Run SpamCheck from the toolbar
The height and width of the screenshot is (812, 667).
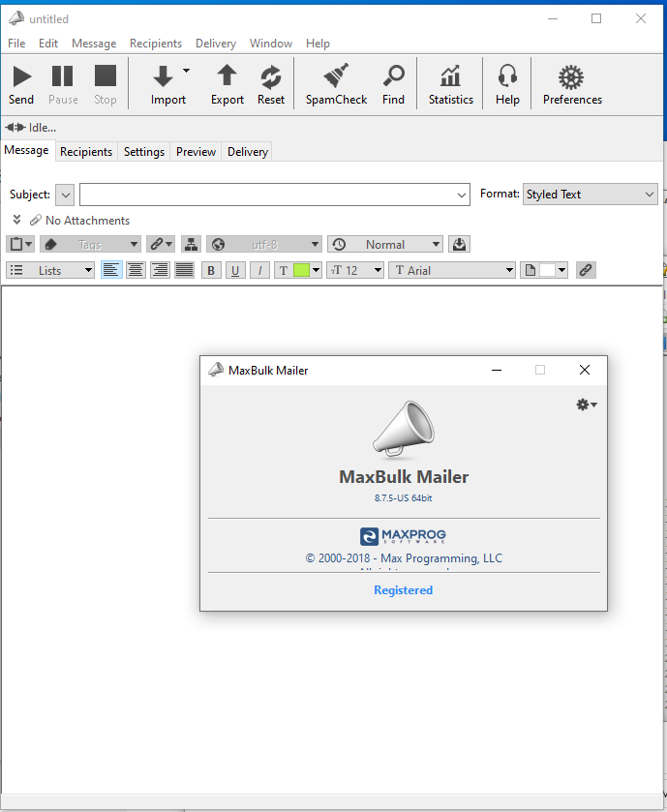point(336,84)
